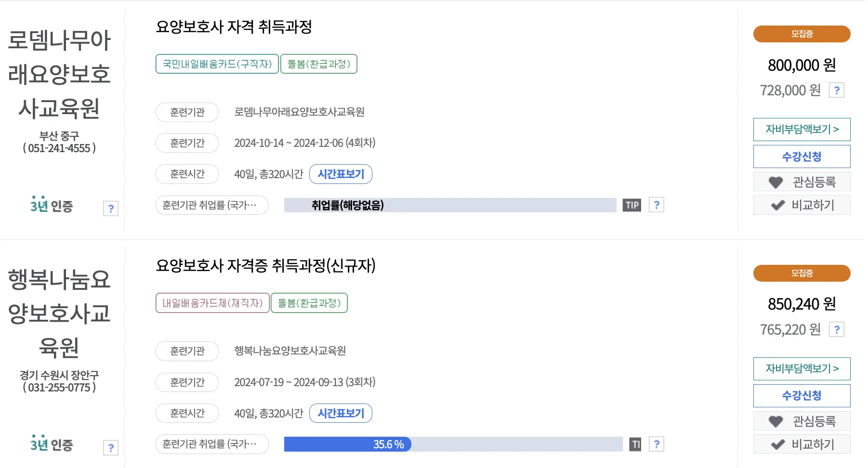Image resolution: width=868 pixels, height=468 pixels.
Task: Expand 자비부담액보기 for the 850,240 원 course
Action: click(x=802, y=369)
